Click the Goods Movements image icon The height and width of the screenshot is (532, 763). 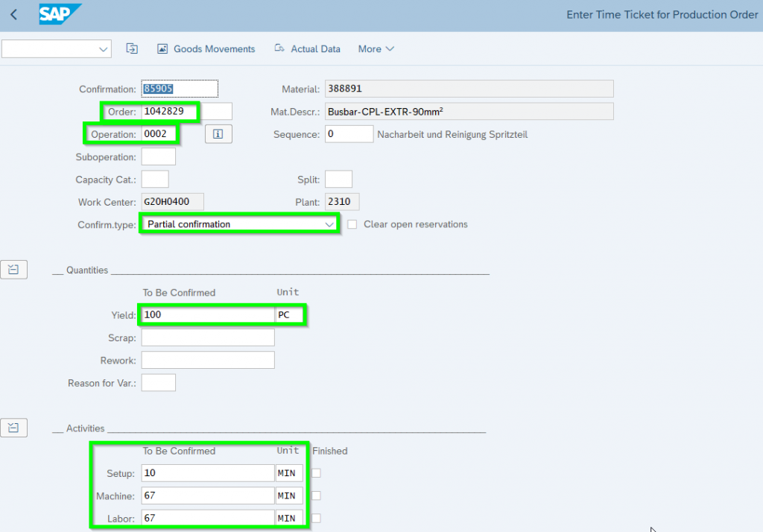(x=162, y=48)
